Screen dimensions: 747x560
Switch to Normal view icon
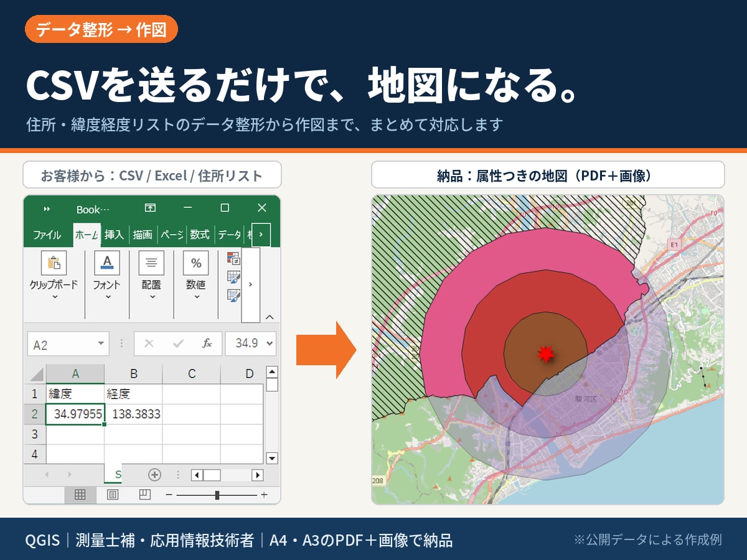pyautogui.click(x=80, y=495)
